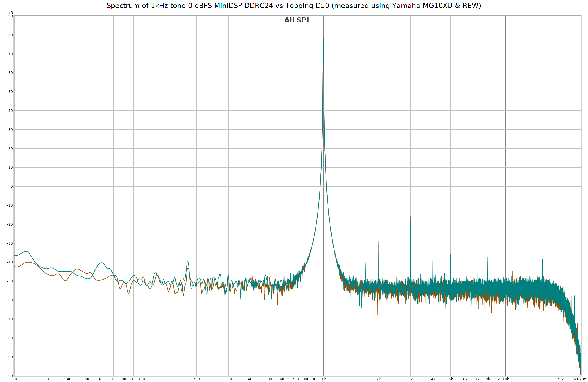588x382 pixels.
Task: Click the 1kHz fundamental peak tip
Action: [x=323, y=37]
